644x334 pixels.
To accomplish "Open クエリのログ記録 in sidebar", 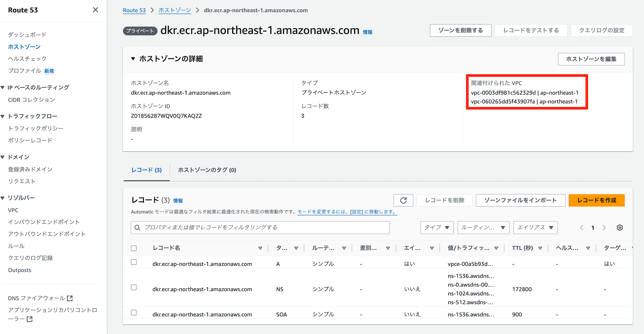I will click(x=30, y=258).
